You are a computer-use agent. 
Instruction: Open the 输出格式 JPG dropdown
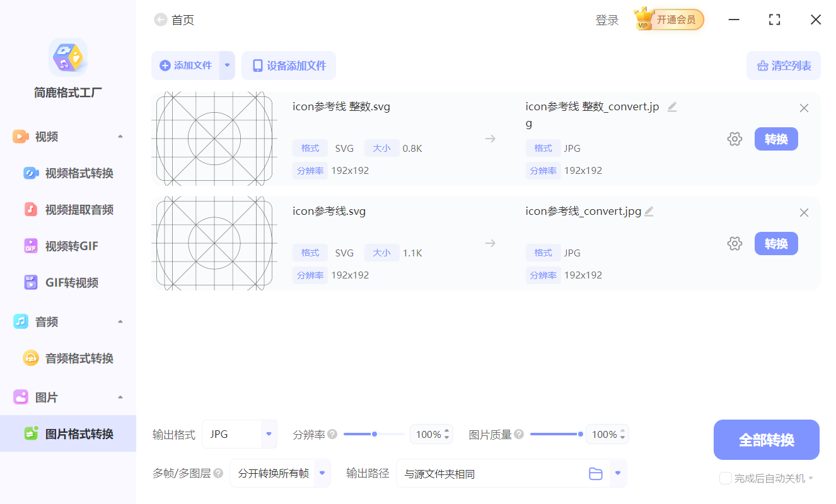coord(269,434)
